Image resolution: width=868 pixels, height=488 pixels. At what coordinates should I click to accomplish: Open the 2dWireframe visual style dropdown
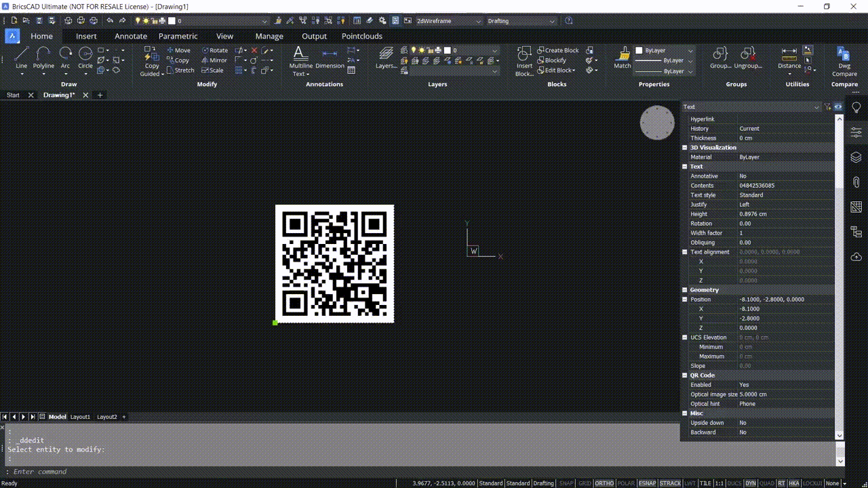448,21
